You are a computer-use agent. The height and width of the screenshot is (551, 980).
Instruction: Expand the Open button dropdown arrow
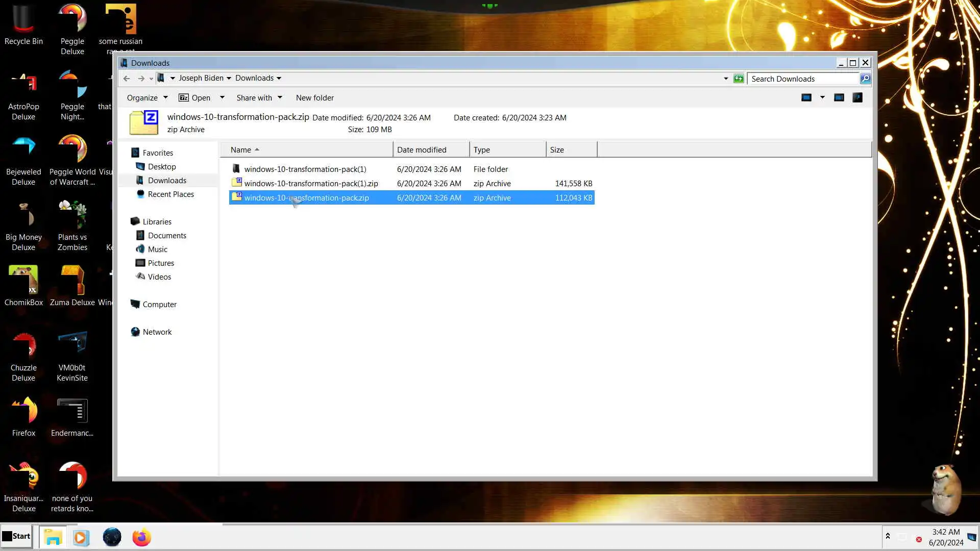[x=222, y=97]
